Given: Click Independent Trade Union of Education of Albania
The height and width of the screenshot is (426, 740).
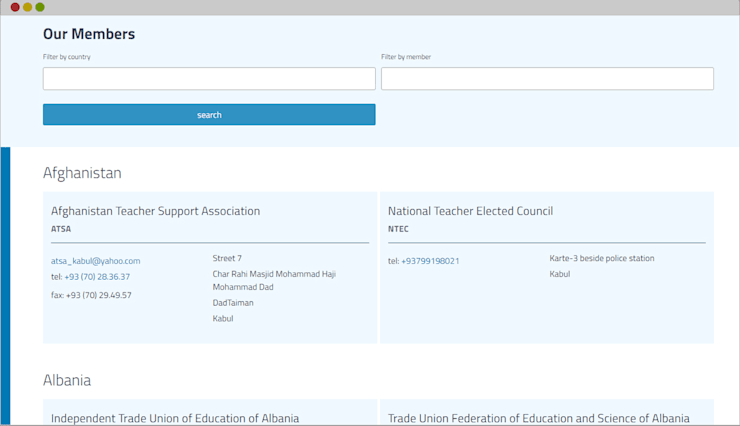Looking at the screenshot, I should (175, 418).
